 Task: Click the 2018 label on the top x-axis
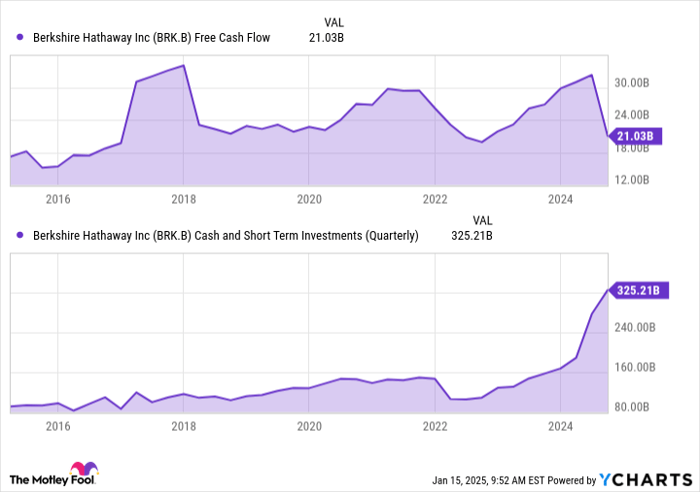point(183,200)
